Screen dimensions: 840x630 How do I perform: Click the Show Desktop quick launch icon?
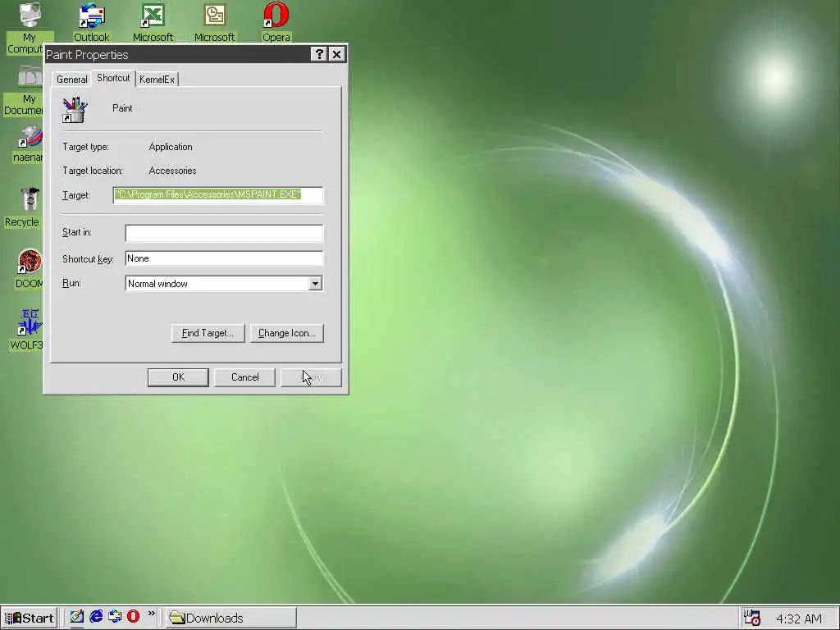click(x=76, y=617)
